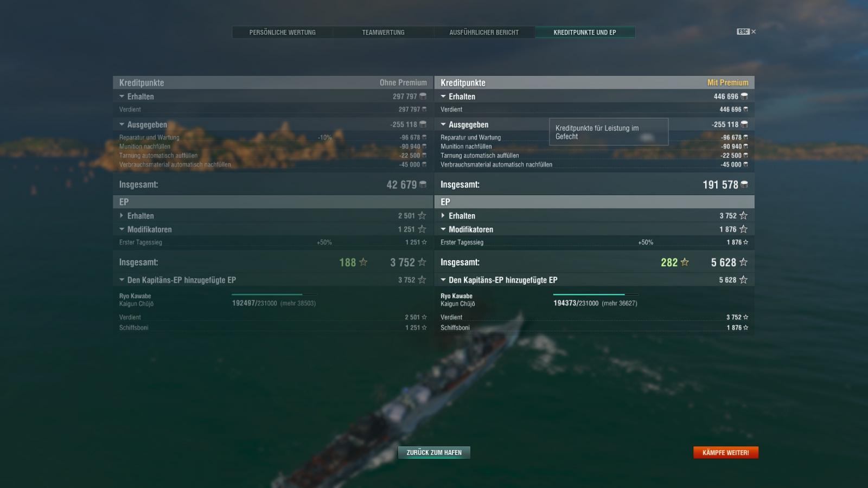868x488 pixels.
Task: Click star icon next to non-premium 3 752 total
Action: pos(422,262)
